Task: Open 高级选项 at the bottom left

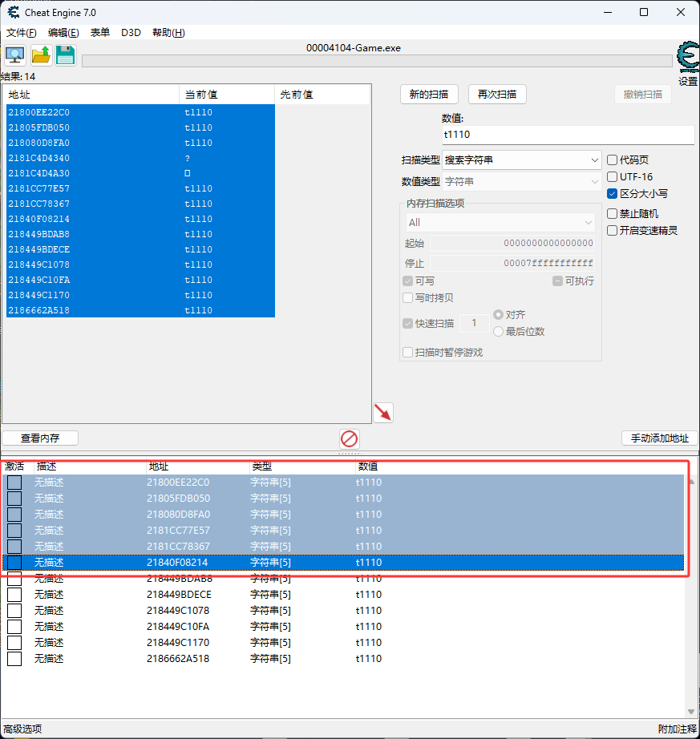Action: pos(22,729)
